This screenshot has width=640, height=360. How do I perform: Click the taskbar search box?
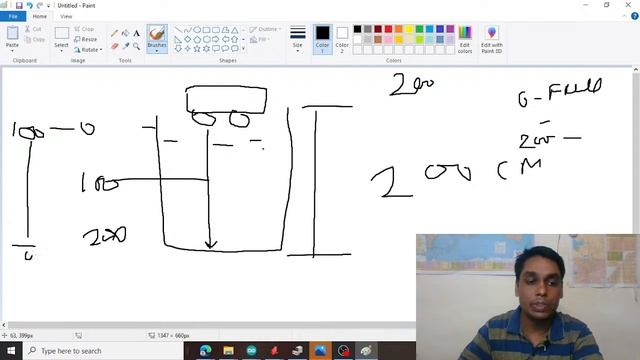[x=102, y=351]
